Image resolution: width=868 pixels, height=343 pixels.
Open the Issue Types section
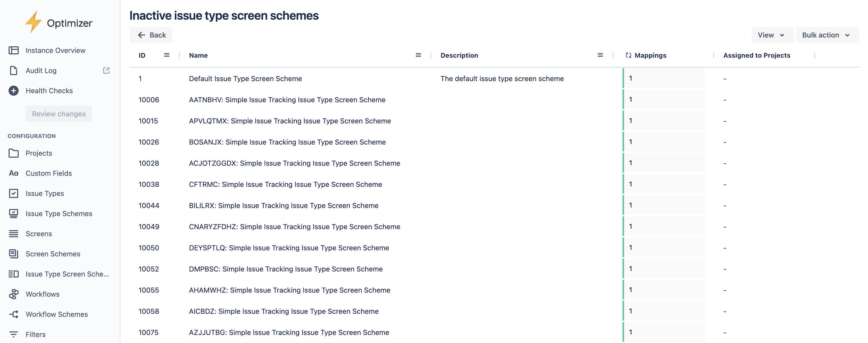click(45, 193)
